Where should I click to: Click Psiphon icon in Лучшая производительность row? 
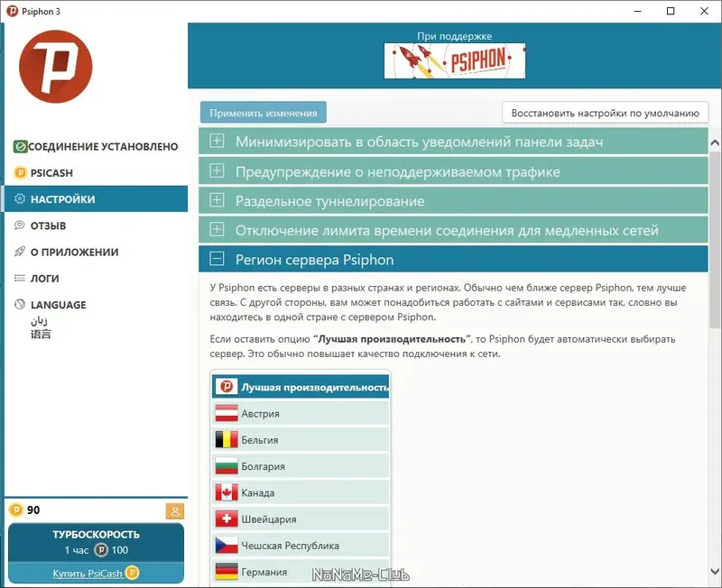(x=227, y=387)
